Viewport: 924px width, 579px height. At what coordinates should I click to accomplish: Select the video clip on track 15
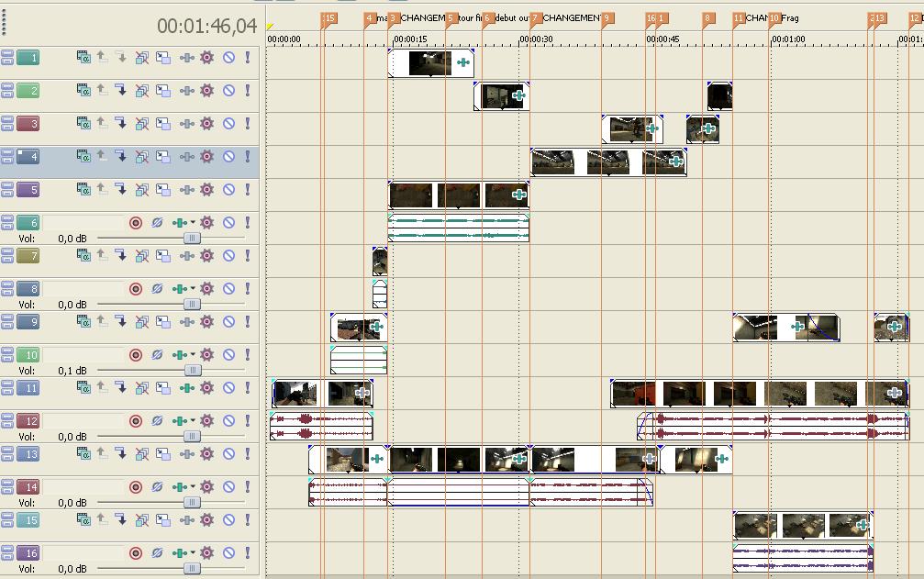click(x=803, y=525)
